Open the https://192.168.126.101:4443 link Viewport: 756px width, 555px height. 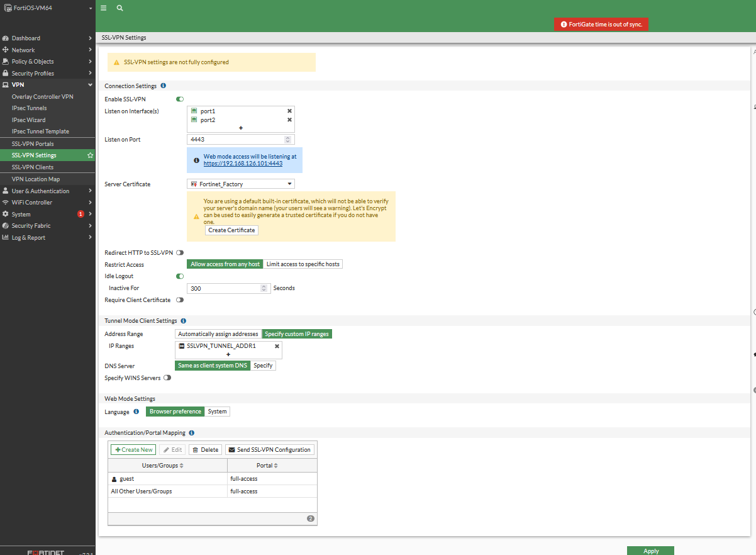[243, 164]
